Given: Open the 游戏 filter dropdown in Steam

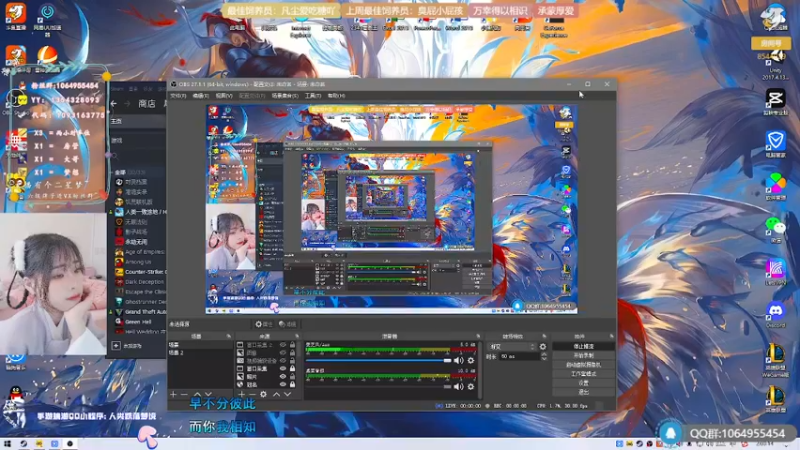Looking at the screenshot, I should coord(137,140).
